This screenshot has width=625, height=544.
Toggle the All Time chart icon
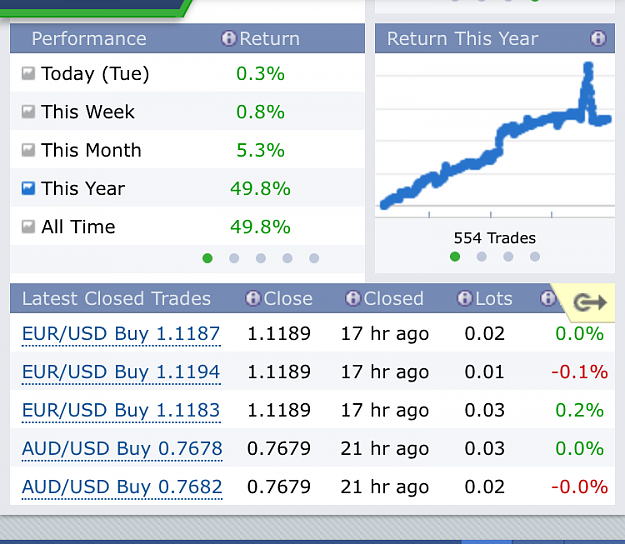pos(28,227)
